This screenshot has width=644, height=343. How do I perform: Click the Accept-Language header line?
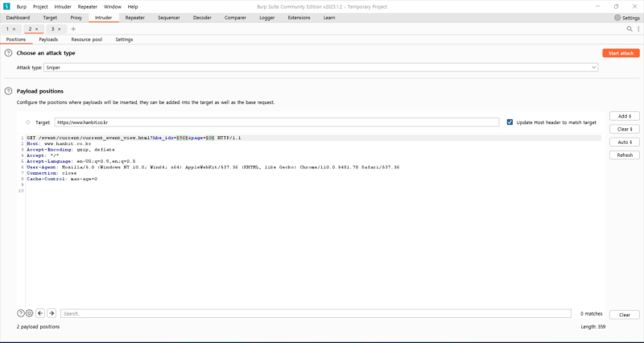pos(81,162)
